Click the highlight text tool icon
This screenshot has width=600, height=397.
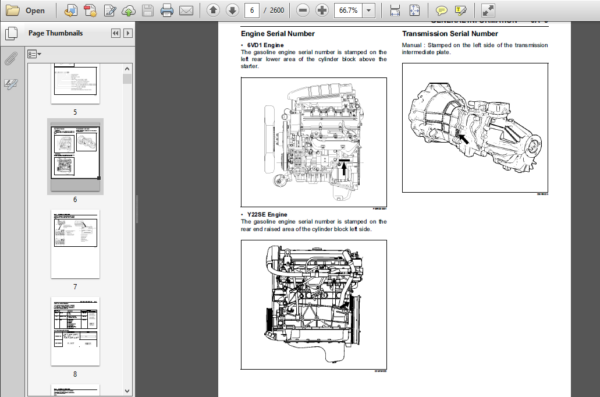click(460, 10)
